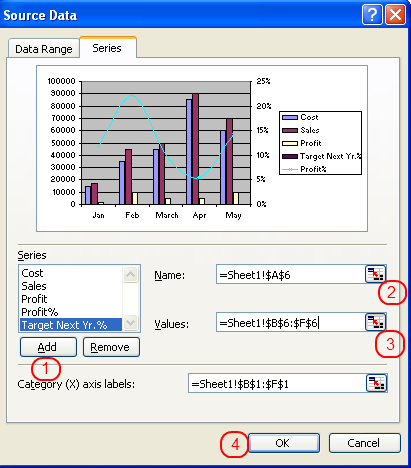Confirm changes with OK button

point(284,443)
